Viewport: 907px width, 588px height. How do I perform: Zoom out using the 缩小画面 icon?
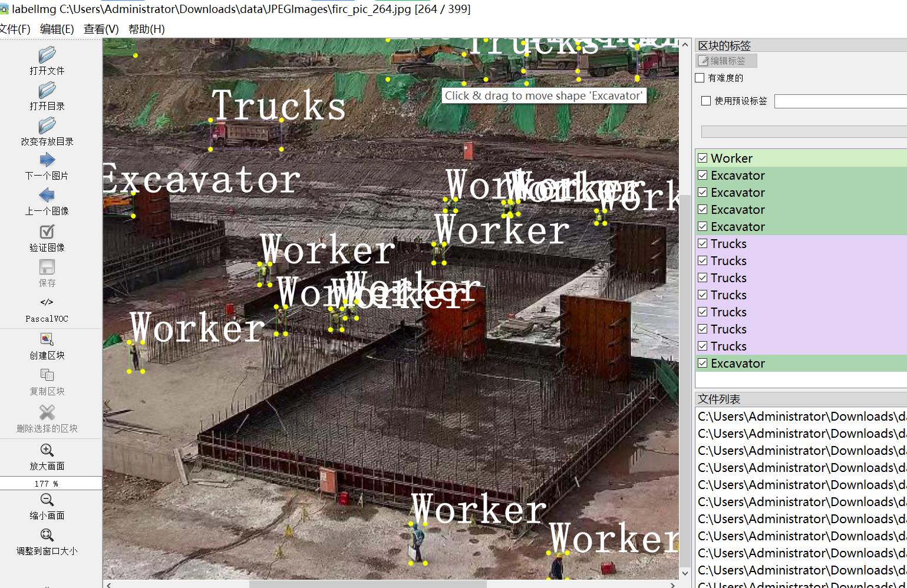pyautogui.click(x=47, y=500)
